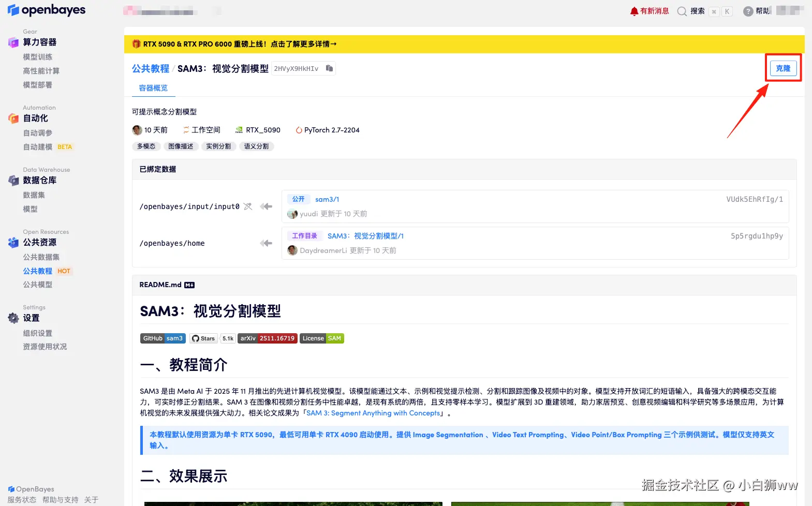Click the gift icon in the RTX banner
812x506 pixels.
136,44
